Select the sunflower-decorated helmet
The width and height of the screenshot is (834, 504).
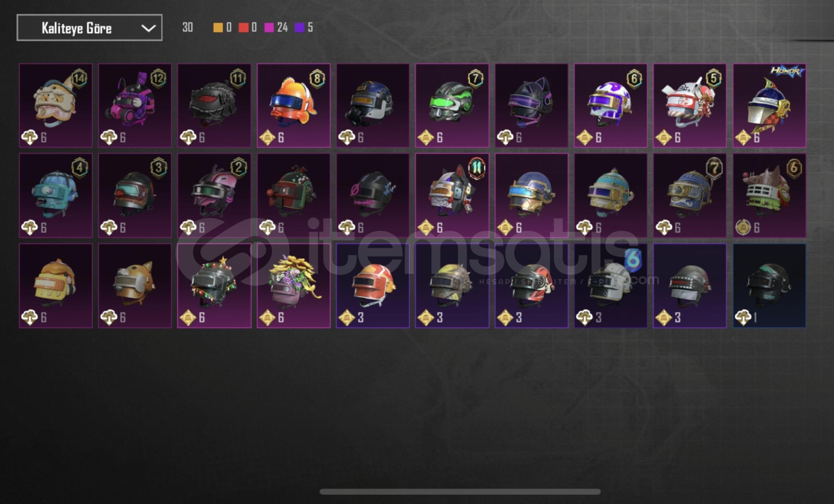point(294,286)
